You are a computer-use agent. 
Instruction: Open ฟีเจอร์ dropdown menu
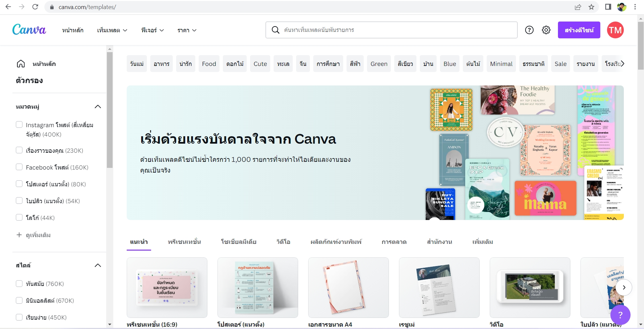pos(152,30)
